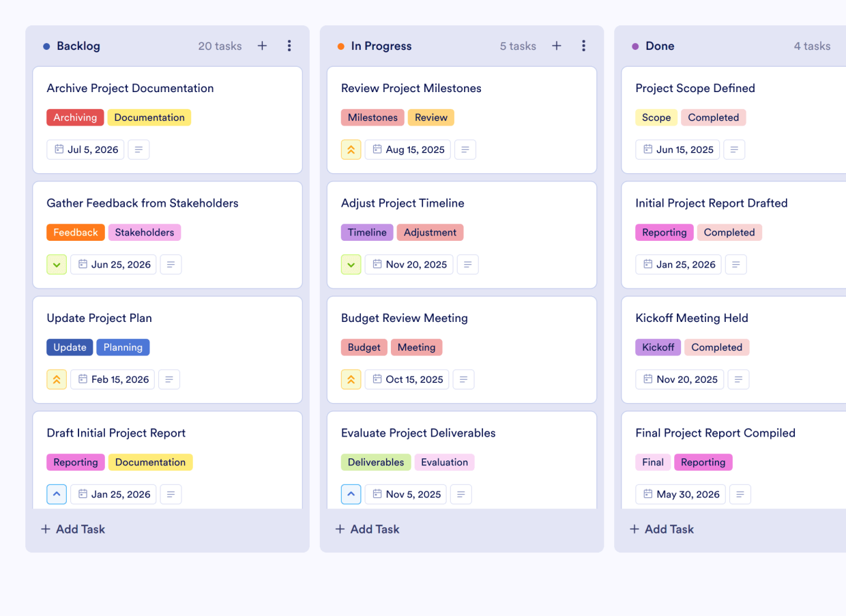This screenshot has height=616, width=846.
Task: Open the In Progress column options menu
Action: click(584, 46)
